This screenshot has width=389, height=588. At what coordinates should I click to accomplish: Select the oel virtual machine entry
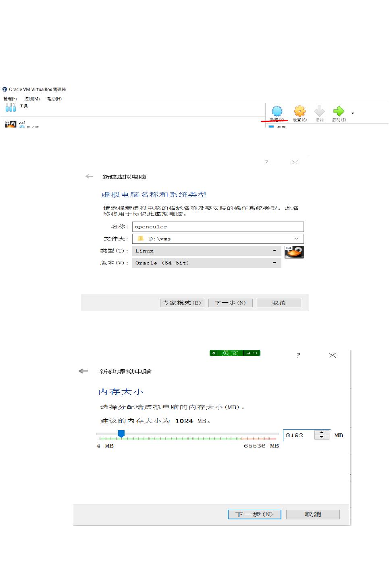(22, 124)
